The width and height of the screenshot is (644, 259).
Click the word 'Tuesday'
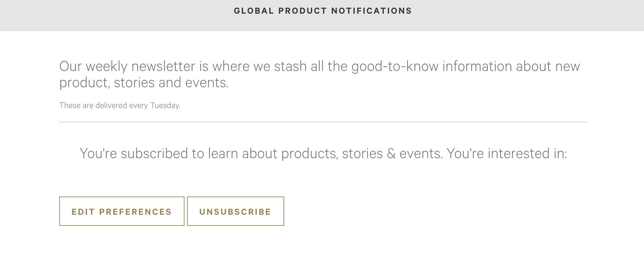(165, 105)
